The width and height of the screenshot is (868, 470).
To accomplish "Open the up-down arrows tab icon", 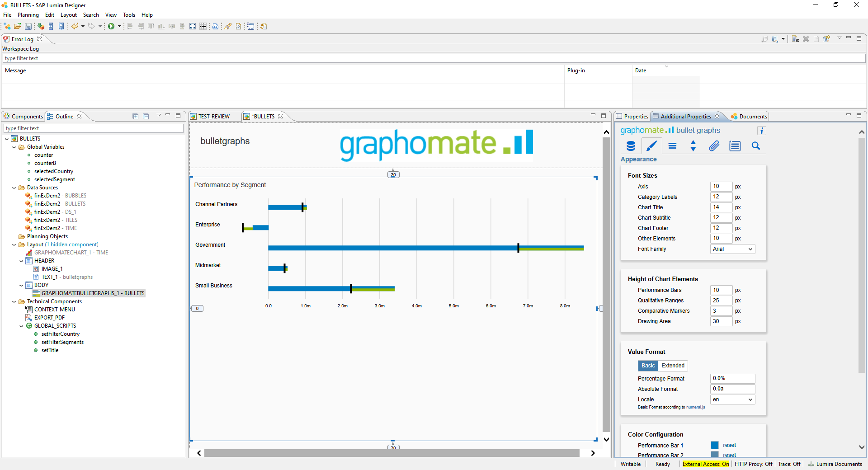I will (693, 146).
